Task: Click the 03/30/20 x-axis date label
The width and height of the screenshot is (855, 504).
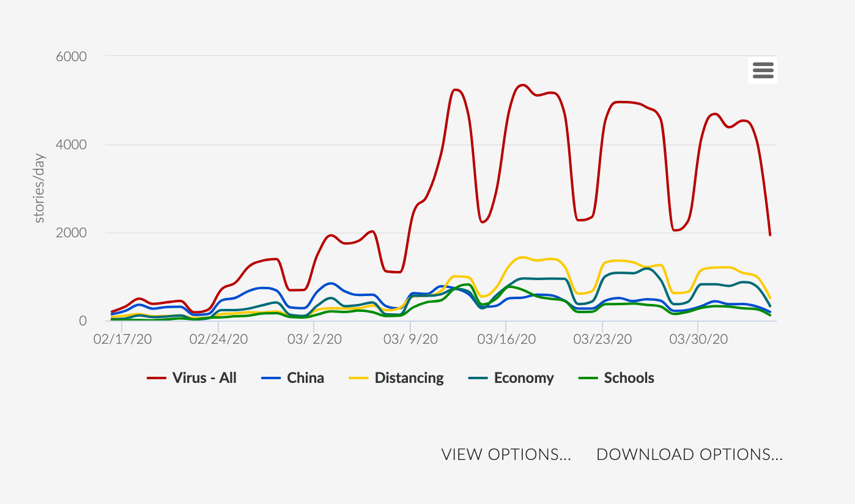Action: tap(698, 339)
